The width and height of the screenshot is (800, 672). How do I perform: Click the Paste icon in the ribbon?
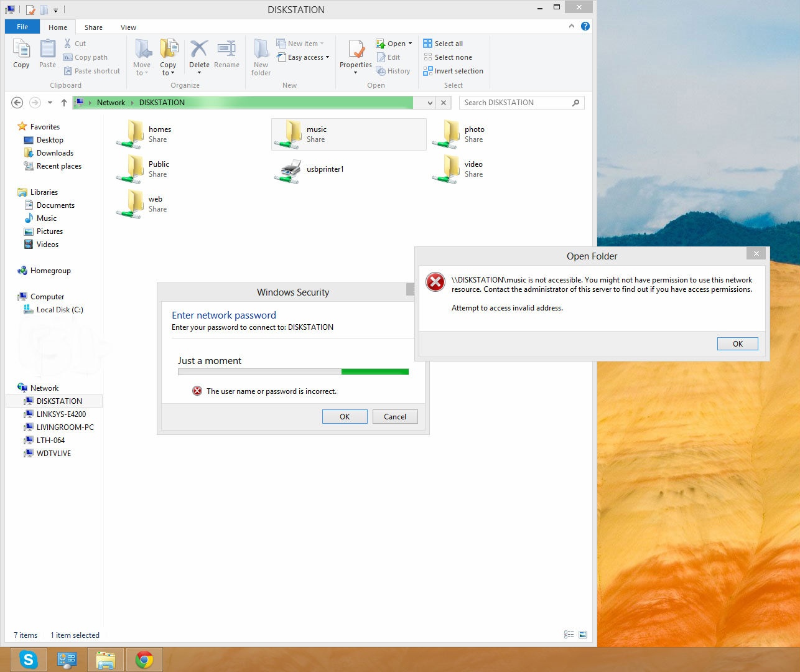(x=47, y=49)
